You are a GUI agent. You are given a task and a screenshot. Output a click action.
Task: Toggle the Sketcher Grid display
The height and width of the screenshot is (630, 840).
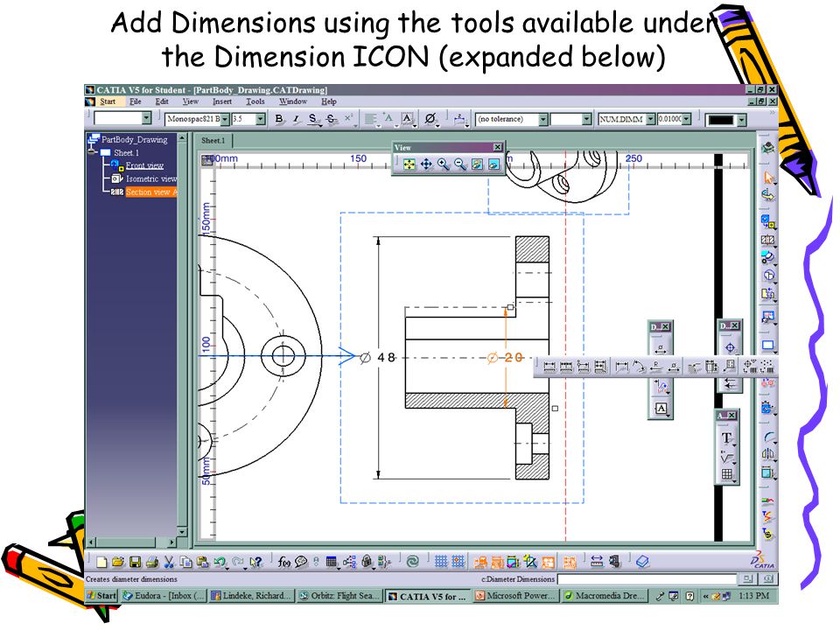click(441, 562)
